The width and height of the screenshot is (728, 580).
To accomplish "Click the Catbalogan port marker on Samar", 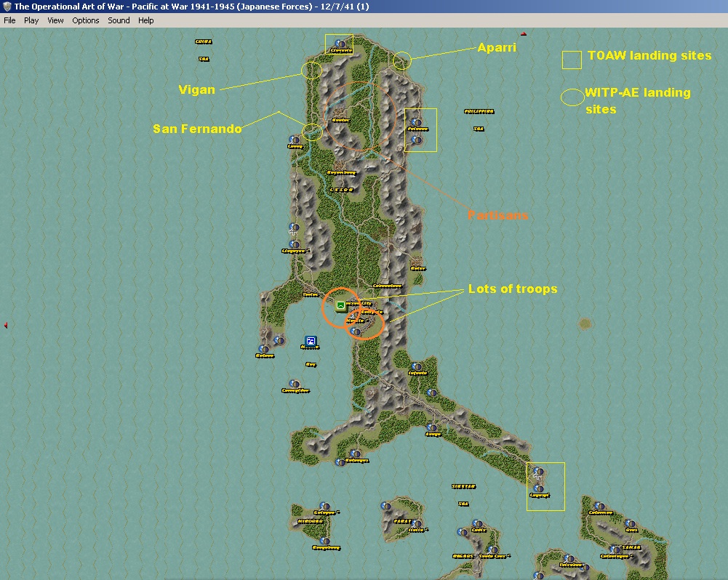I will pos(615,550).
